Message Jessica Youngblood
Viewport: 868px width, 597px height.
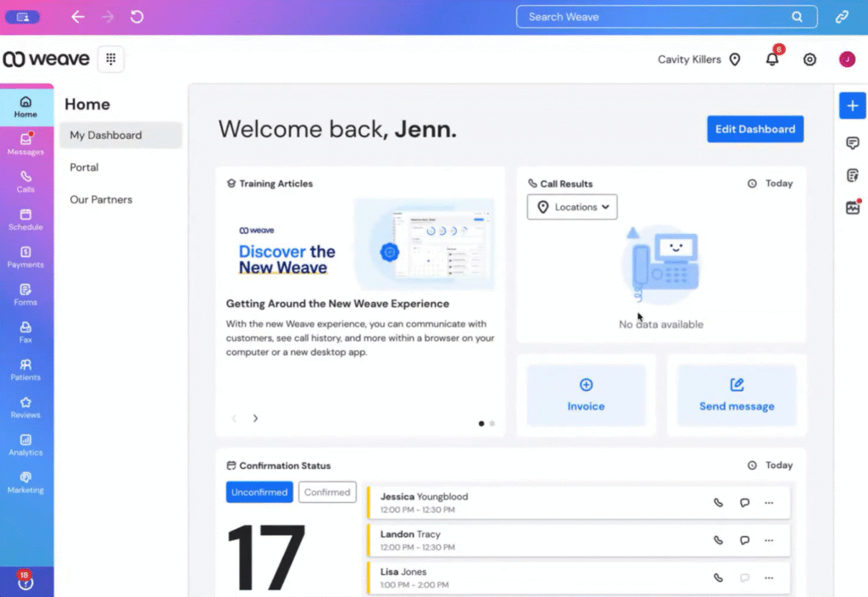(744, 503)
